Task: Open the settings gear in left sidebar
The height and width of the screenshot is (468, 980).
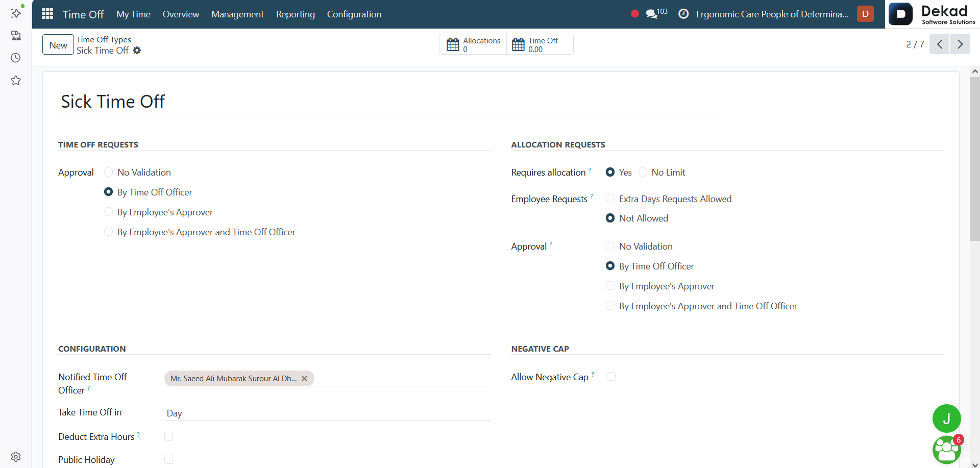Action: click(x=16, y=457)
